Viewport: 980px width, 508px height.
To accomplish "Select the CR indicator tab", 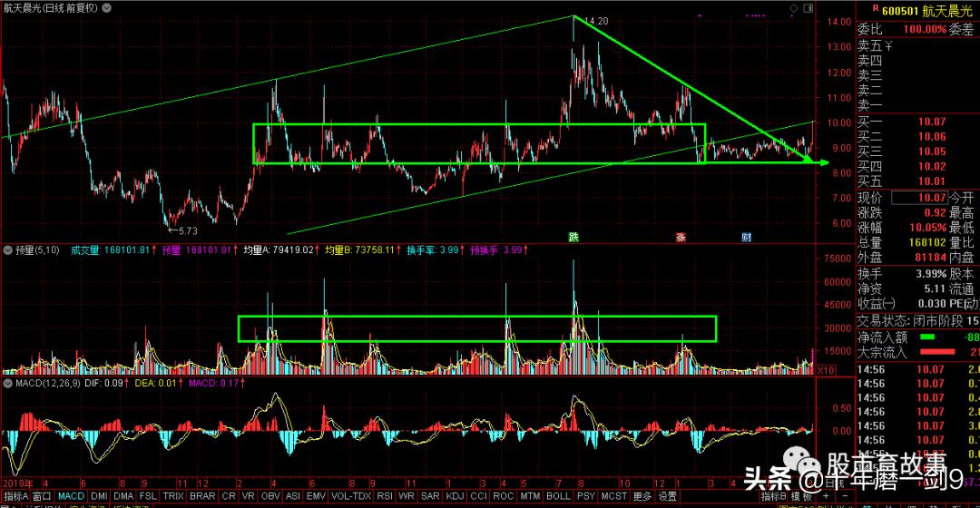I will pyautogui.click(x=229, y=496).
